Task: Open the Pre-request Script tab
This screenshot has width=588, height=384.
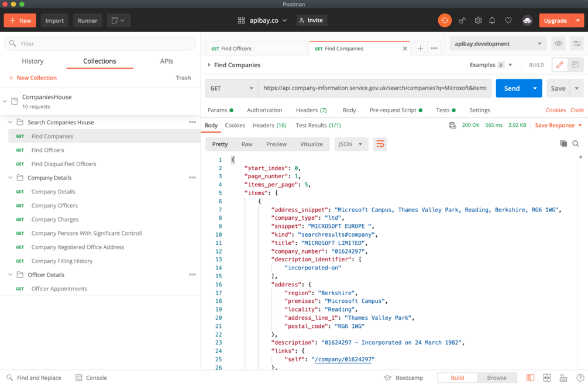Action: click(x=393, y=110)
